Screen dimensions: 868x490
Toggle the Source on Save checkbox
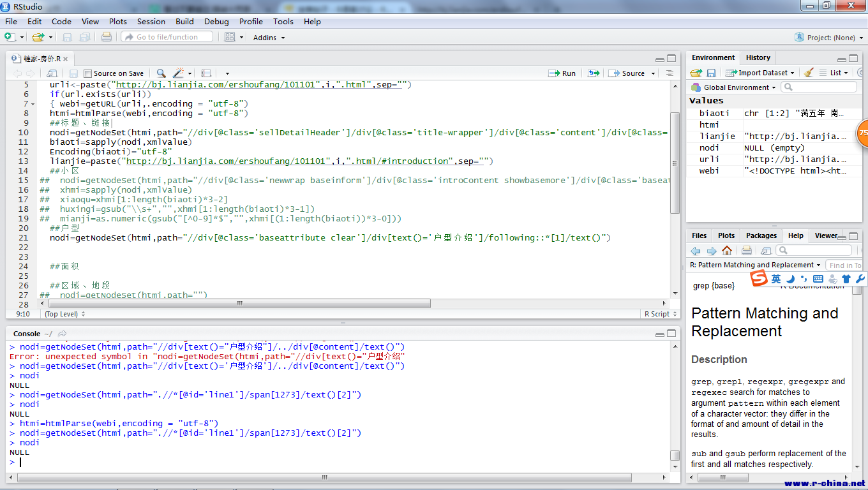click(88, 73)
